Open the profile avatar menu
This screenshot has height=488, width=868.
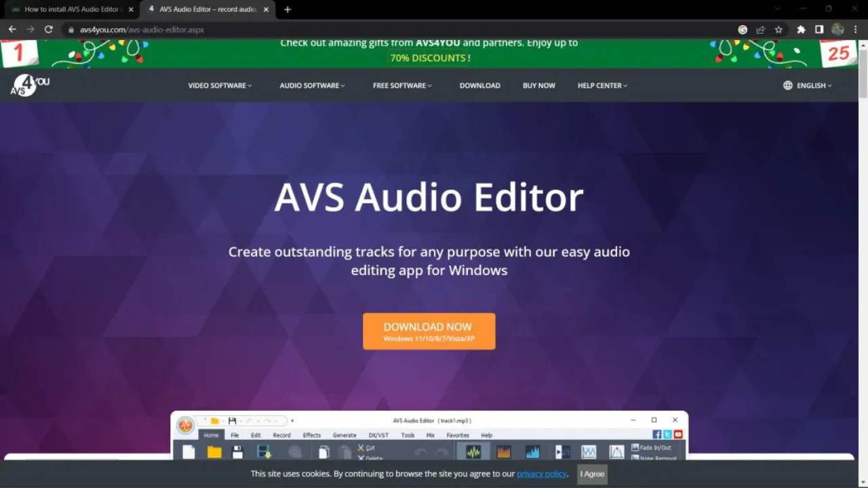[837, 30]
